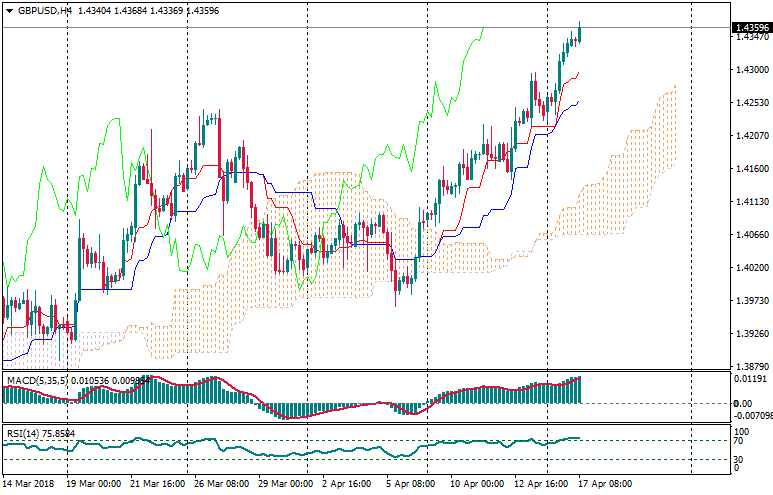Click the 10 Apr 00:00 date label
Screen dimensions: 773x495
pos(479,484)
